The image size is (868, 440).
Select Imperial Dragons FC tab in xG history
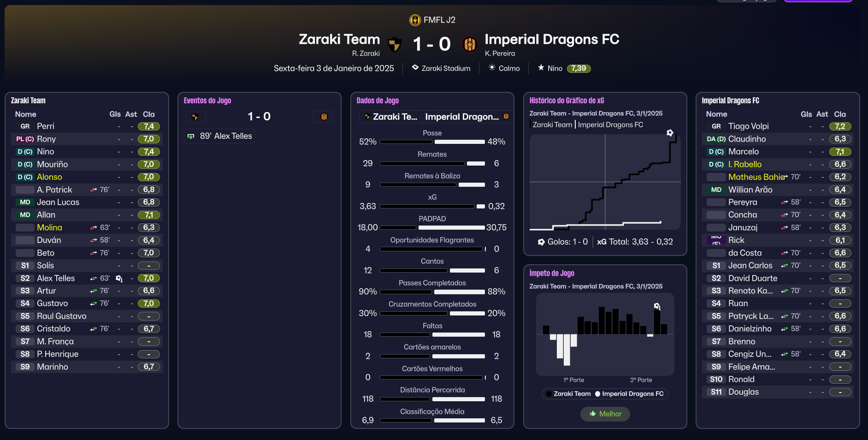[x=610, y=125]
